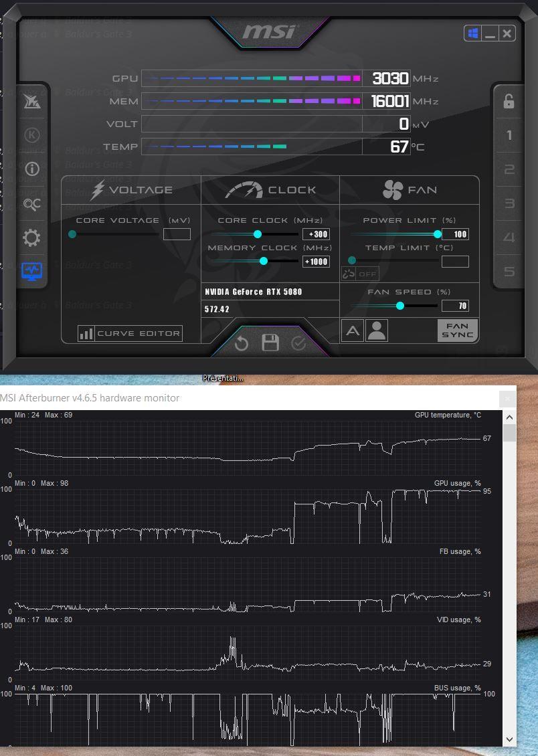Select profile slot 3
538x756 pixels.
pyautogui.click(x=509, y=204)
